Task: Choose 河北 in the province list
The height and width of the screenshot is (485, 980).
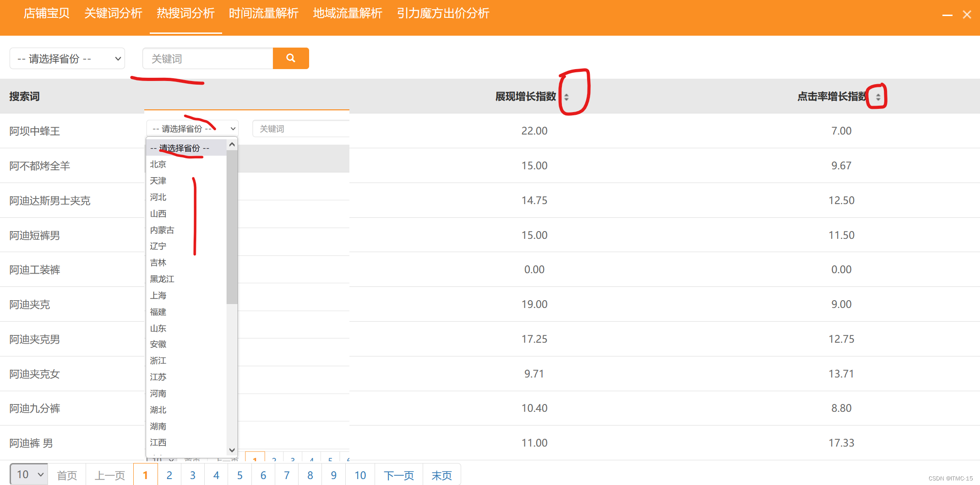Action: 158,197
